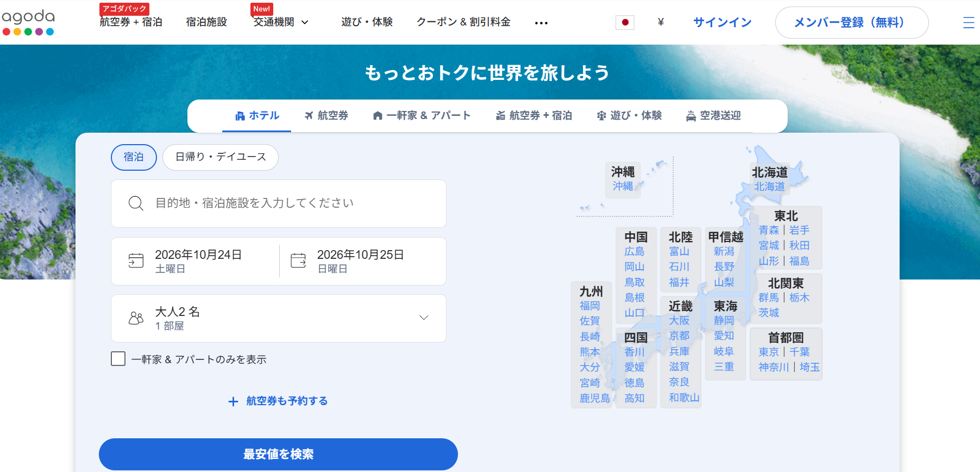Choose 新潟 in the 甲信越 region
The width and height of the screenshot is (980, 472).
pos(724,252)
